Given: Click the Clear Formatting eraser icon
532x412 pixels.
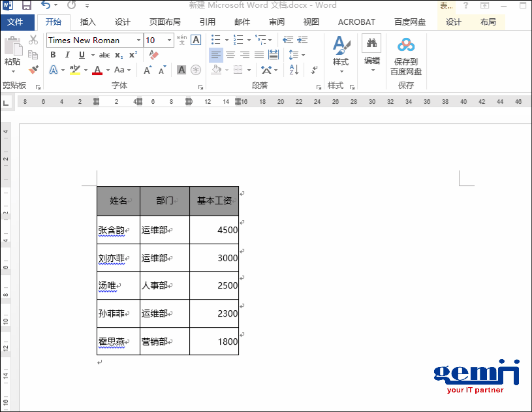Looking at the screenshot, I should tap(154, 55).
